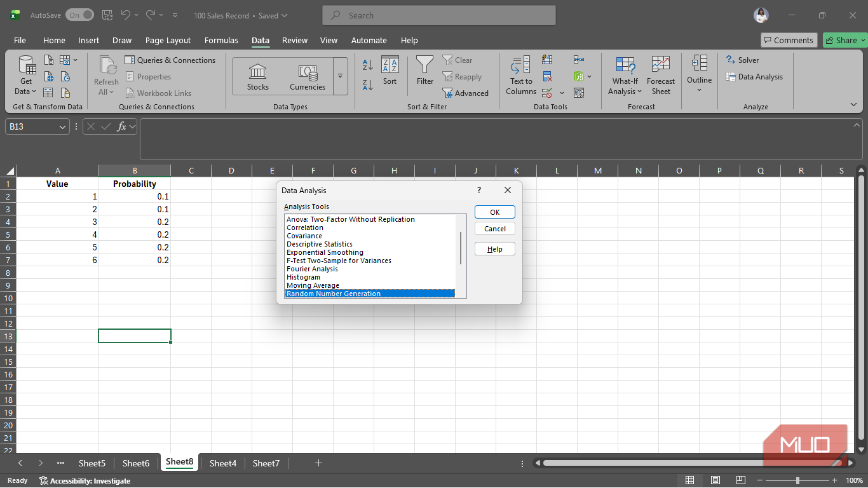The height and width of the screenshot is (488, 868).
Task: Click Cancel in the Data Analysis dialog
Action: click(495, 229)
